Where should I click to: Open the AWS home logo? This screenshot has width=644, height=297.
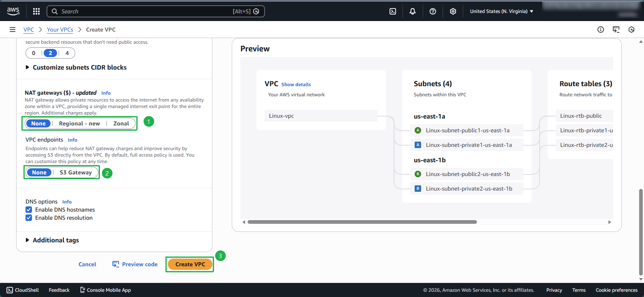pyautogui.click(x=13, y=11)
